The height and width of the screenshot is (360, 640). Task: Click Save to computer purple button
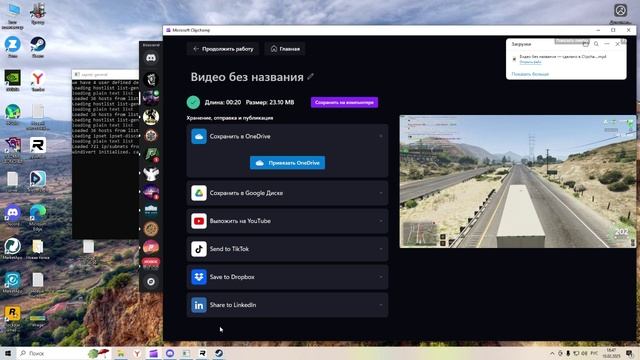point(344,102)
